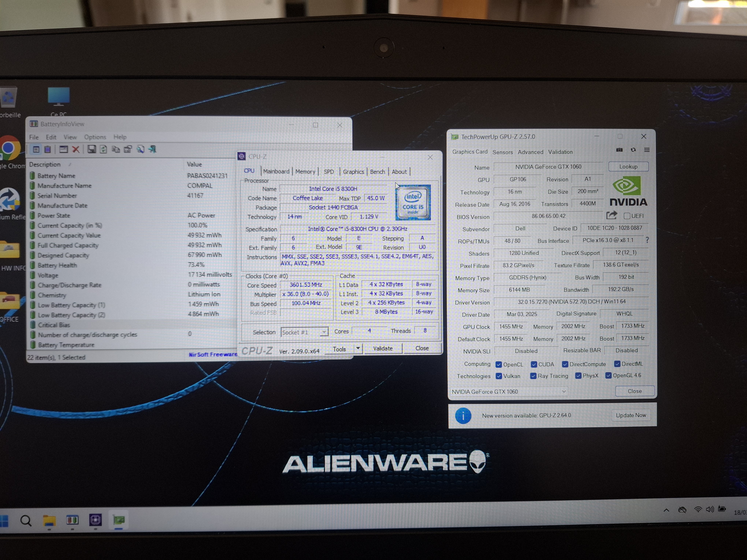
Task: Open the View menu in BatteryInfoView
Action: pyautogui.click(x=70, y=137)
